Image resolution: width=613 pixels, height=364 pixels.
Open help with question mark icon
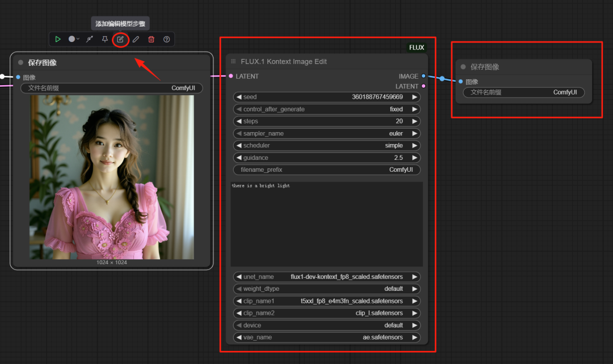tap(166, 39)
